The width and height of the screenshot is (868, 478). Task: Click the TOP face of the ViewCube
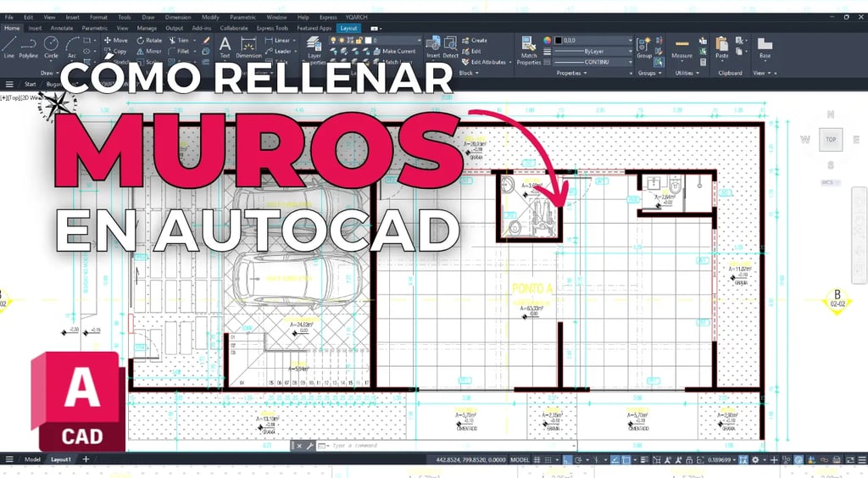click(831, 139)
